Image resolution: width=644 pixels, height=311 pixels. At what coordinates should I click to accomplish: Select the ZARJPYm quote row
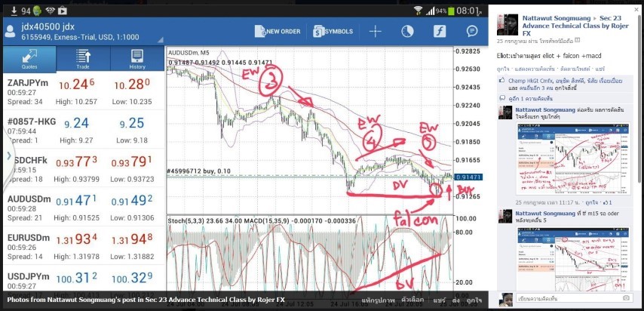pos(84,91)
